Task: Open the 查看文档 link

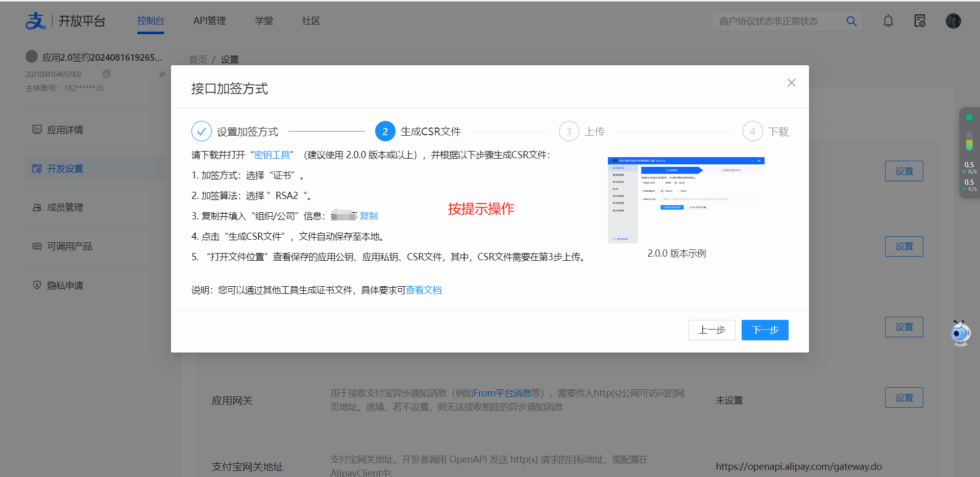Action: 424,290
